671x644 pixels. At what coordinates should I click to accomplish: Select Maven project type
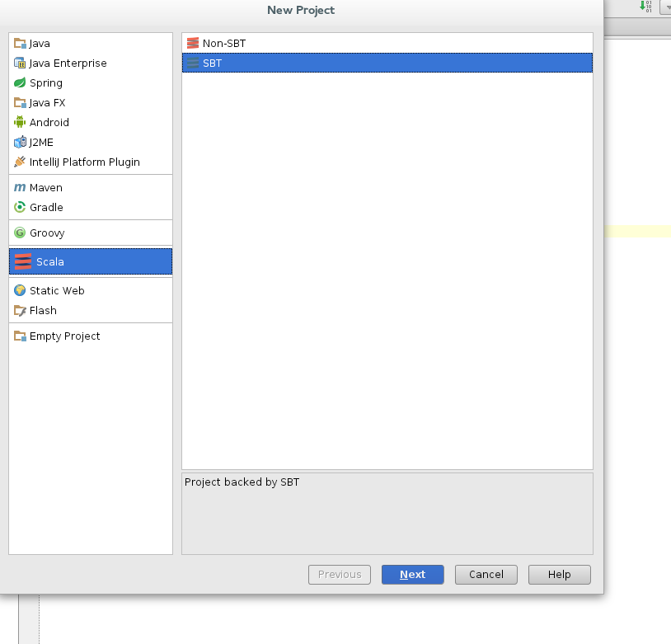coord(46,187)
